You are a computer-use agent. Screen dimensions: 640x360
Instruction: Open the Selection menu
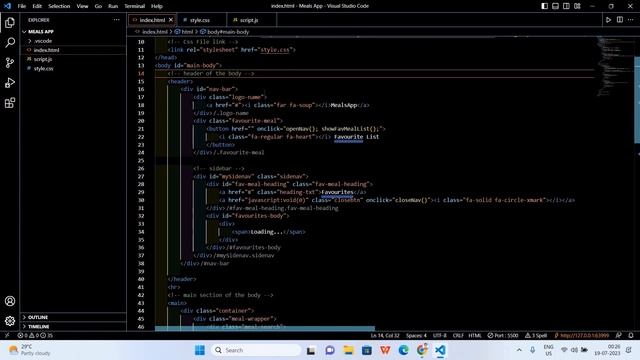click(x=59, y=6)
